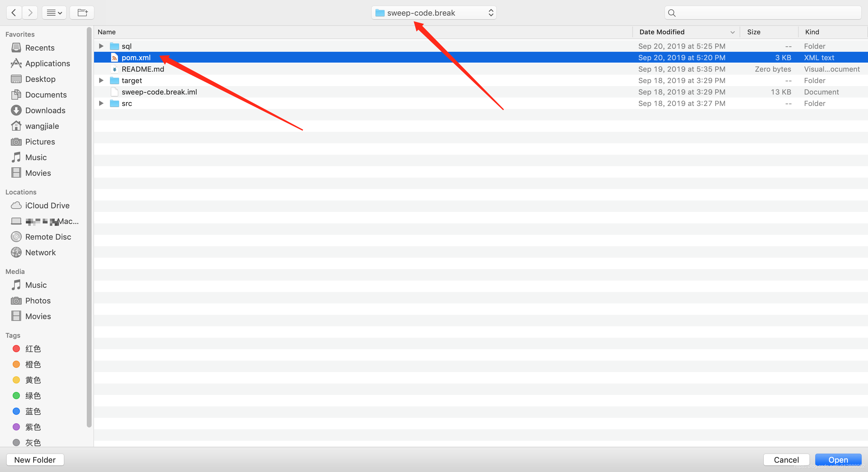Click the iCloud Drive sidebar icon
Viewport: 868px width, 472px height.
(16, 205)
